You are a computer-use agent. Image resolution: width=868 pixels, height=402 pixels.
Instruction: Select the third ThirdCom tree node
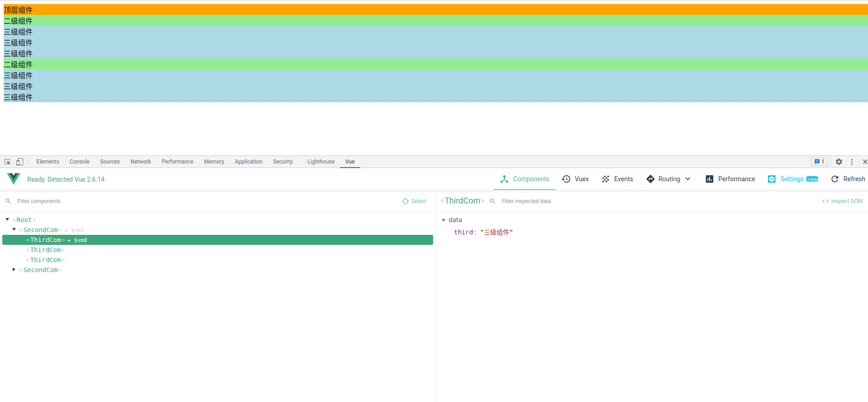(x=45, y=260)
